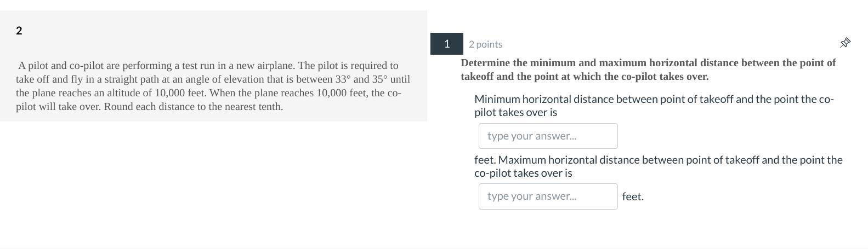Click the passage heading number 2

click(x=19, y=31)
